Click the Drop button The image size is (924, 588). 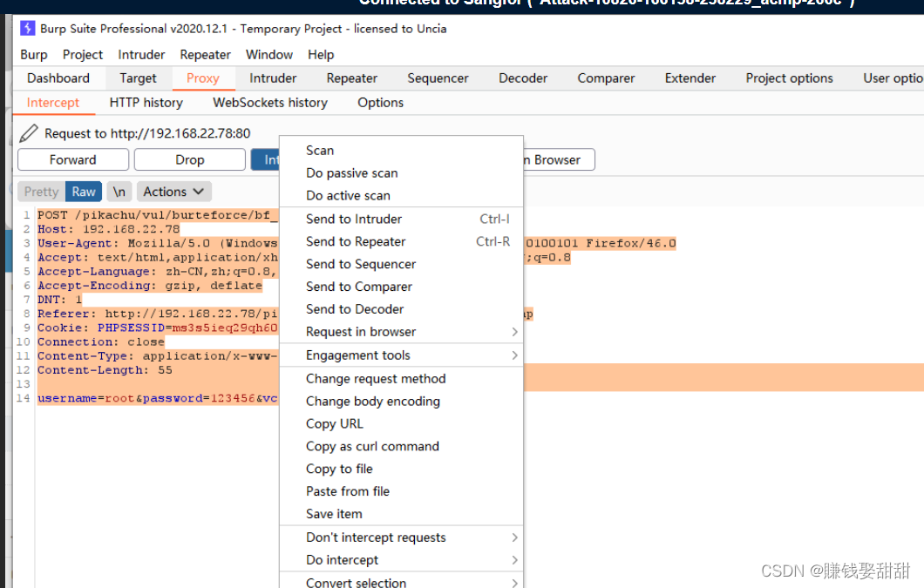pos(190,159)
